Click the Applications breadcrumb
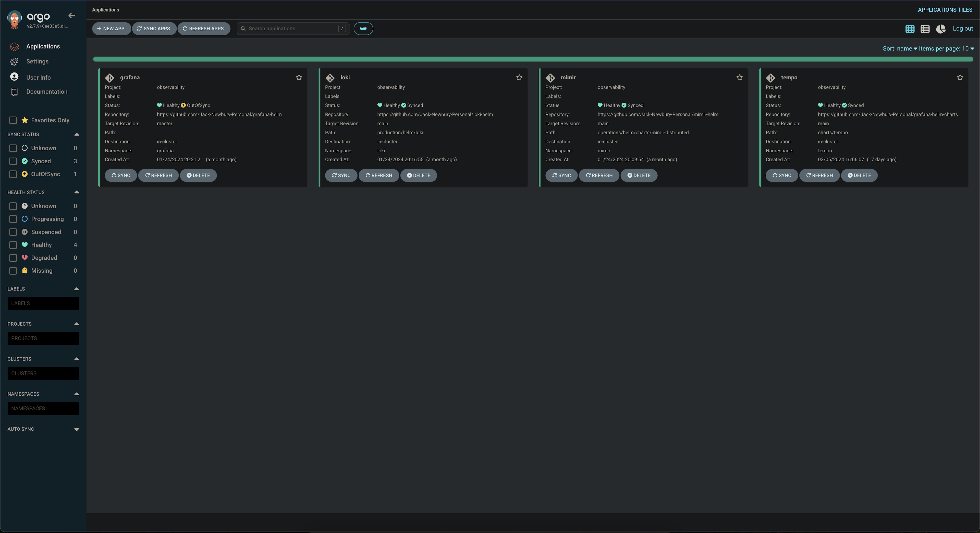The width and height of the screenshot is (980, 533). point(105,10)
